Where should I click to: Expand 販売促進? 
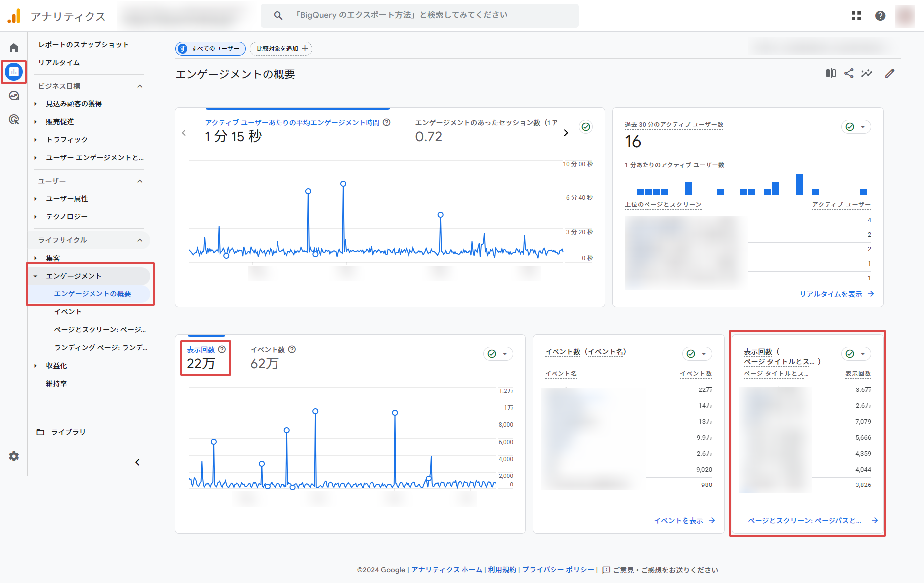pos(36,122)
